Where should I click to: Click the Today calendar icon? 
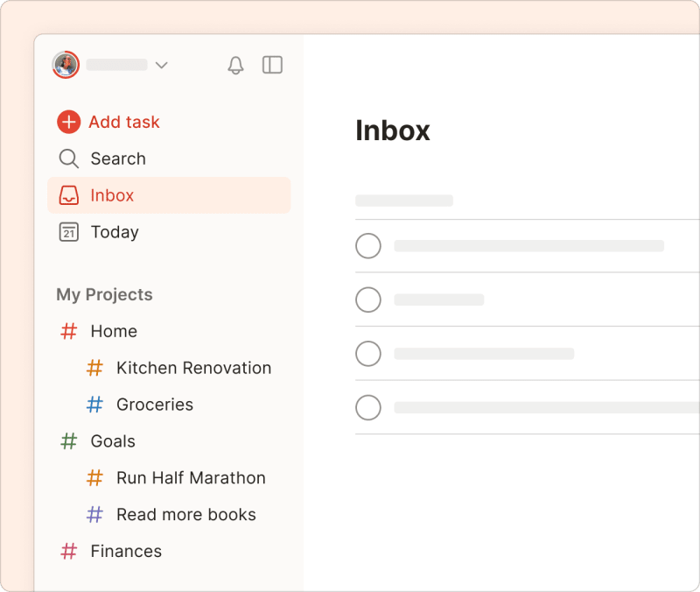68,232
